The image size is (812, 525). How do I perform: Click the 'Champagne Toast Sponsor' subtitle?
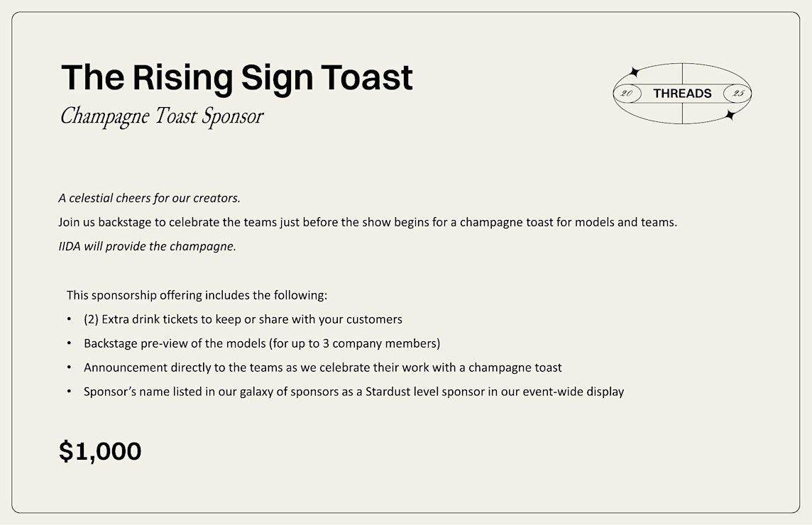tap(162, 116)
